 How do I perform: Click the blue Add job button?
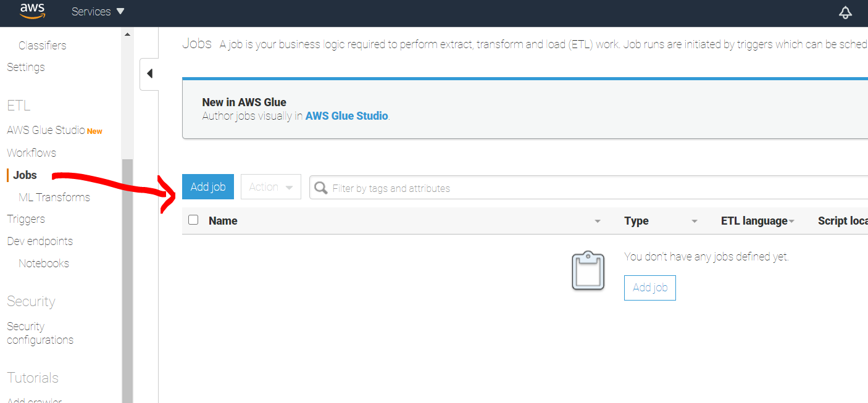[x=208, y=187]
